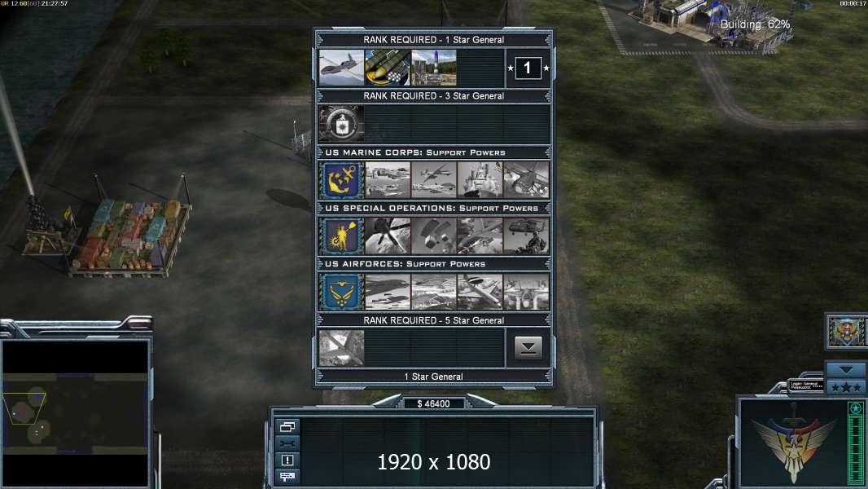
Task: Toggle the overlapping-windows button in command bar
Action: tap(287, 426)
